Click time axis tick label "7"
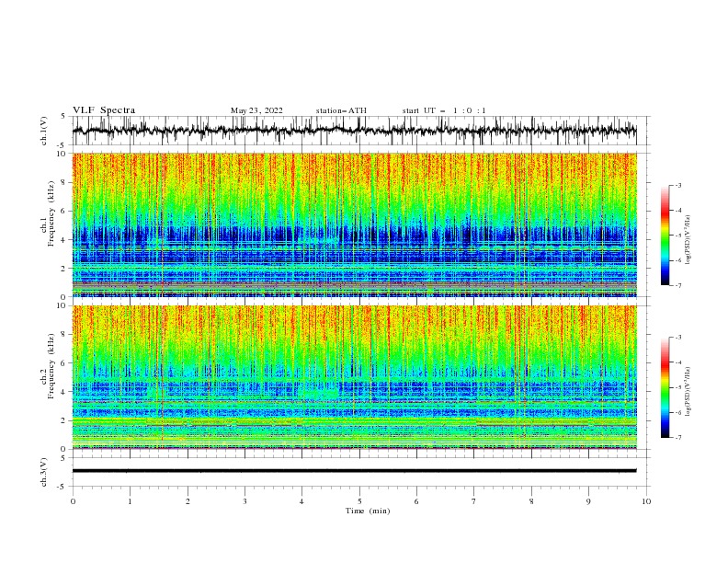The width and height of the screenshot is (728, 563). coord(474,501)
